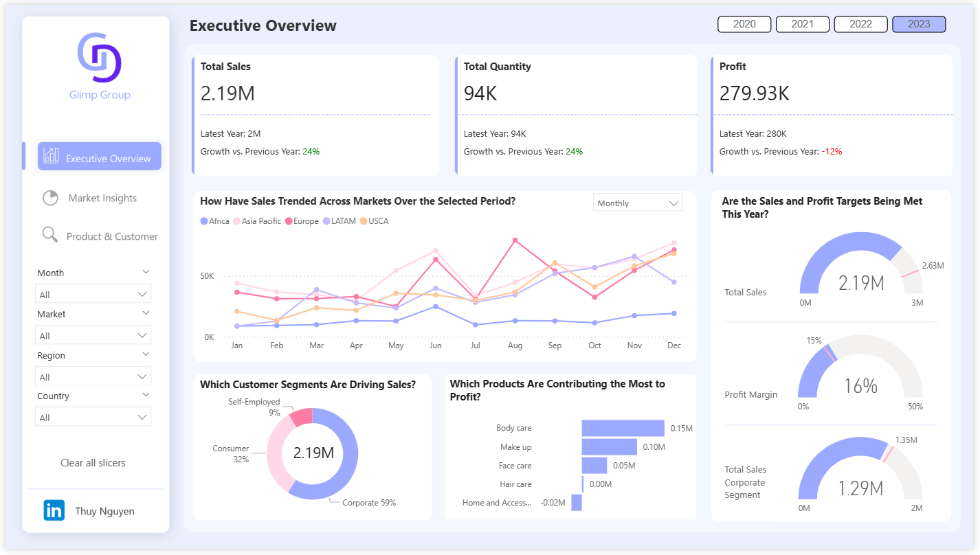Click the Asia Pacific legend marker

tap(236, 221)
